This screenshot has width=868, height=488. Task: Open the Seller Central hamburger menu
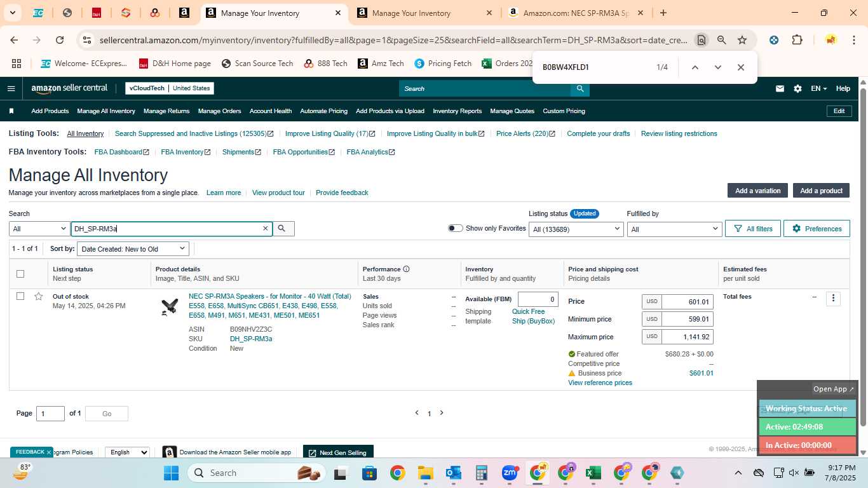click(x=11, y=88)
